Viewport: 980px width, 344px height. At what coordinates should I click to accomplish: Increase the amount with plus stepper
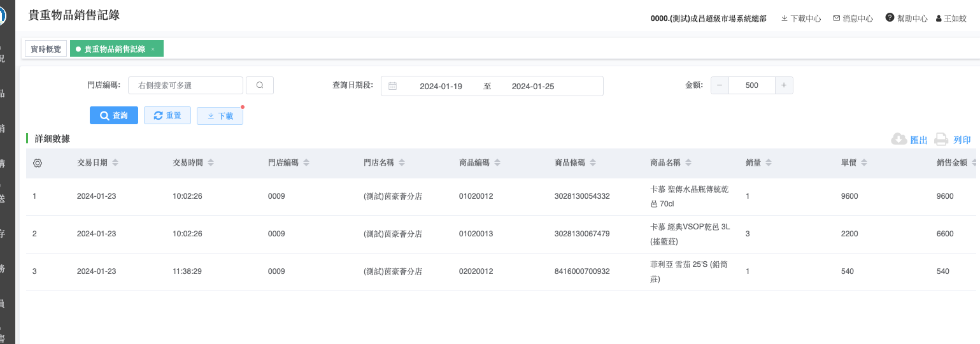click(784, 85)
